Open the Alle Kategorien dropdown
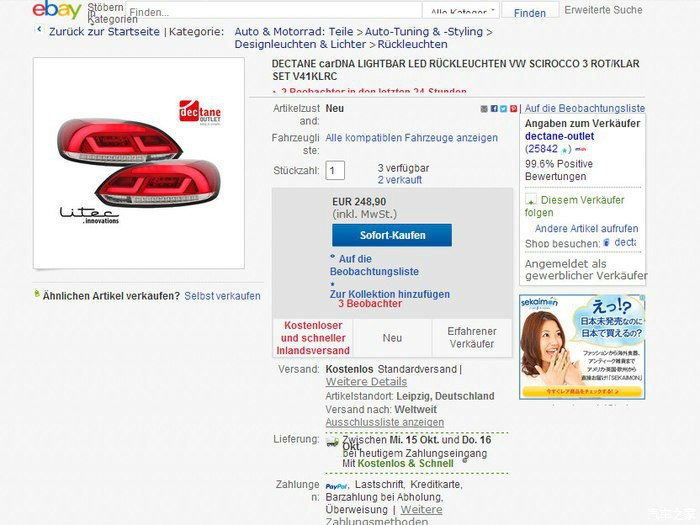 pyautogui.click(x=461, y=12)
